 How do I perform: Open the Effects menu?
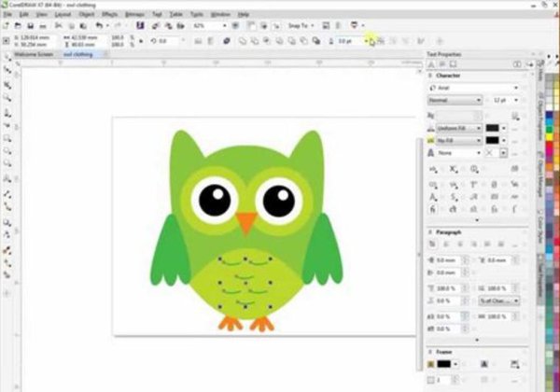[109, 15]
